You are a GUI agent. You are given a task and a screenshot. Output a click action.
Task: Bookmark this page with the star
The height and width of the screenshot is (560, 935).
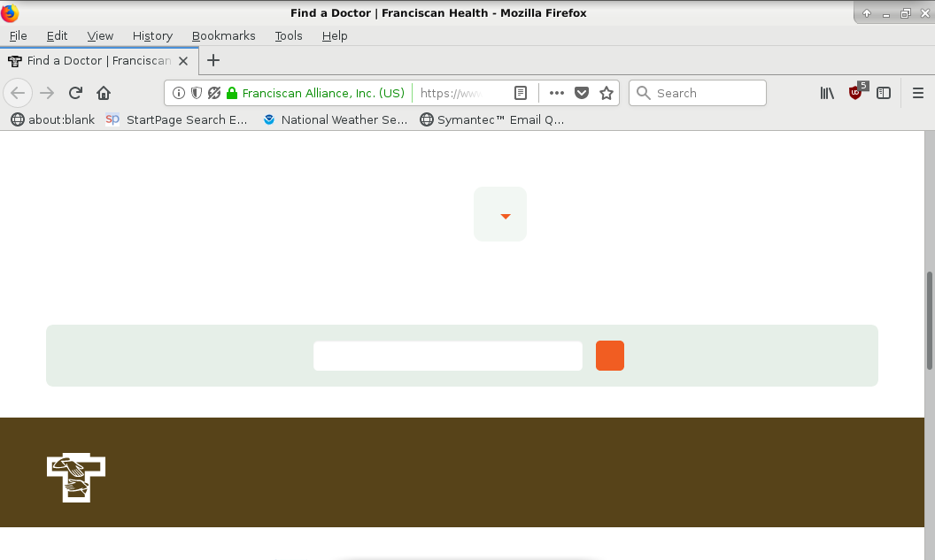[607, 93]
